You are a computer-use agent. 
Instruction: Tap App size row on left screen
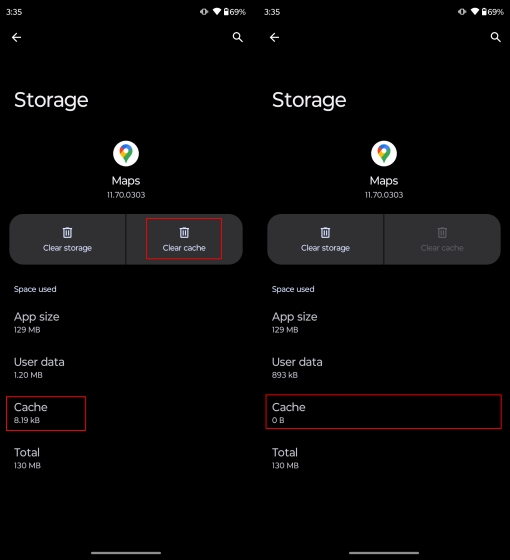click(126, 322)
